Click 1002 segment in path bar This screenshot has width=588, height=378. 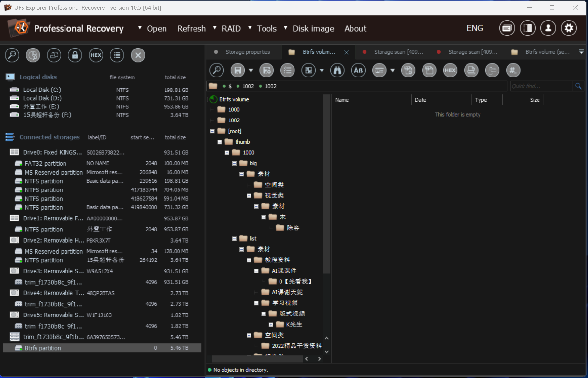[270, 86]
